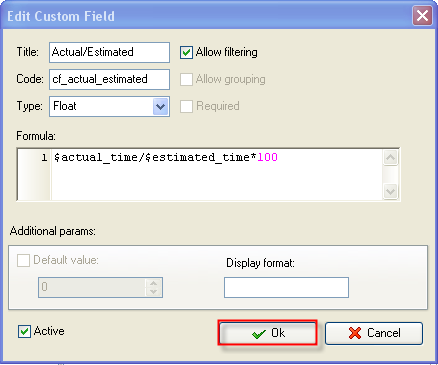Click the Display format input field

[286, 287]
